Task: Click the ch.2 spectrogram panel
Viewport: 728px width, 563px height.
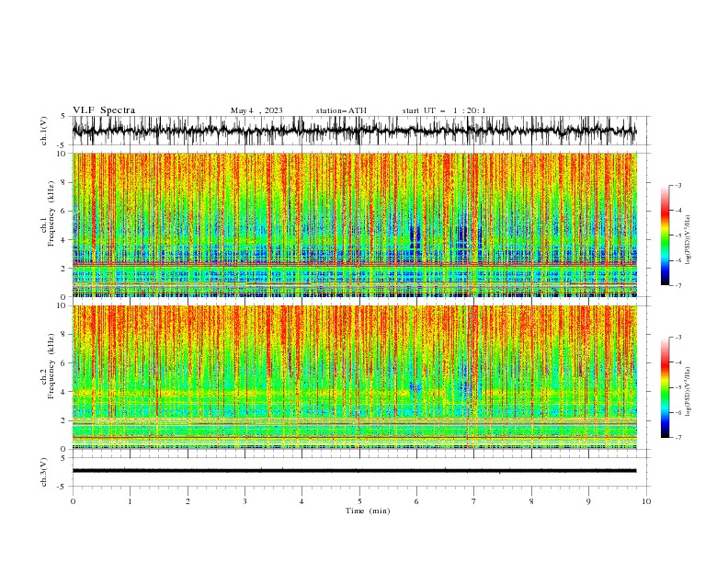Action: (354, 377)
